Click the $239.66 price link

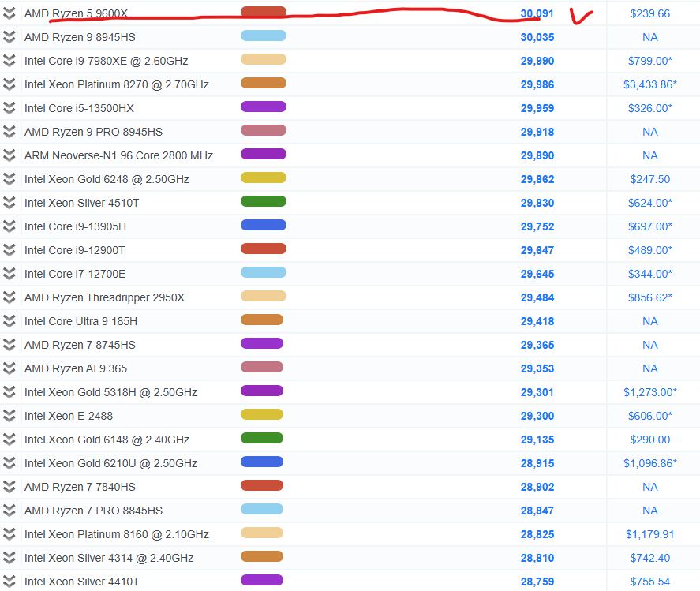pos(650,13)
